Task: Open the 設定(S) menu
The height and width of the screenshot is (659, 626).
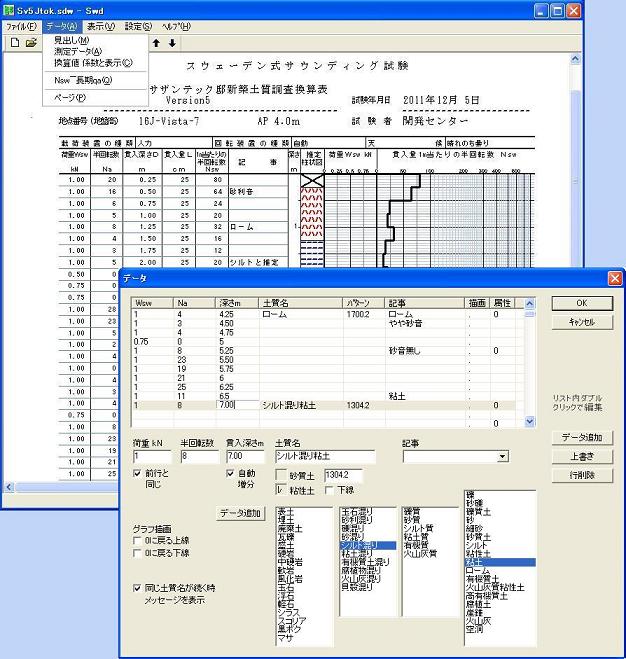Action: 138,26
